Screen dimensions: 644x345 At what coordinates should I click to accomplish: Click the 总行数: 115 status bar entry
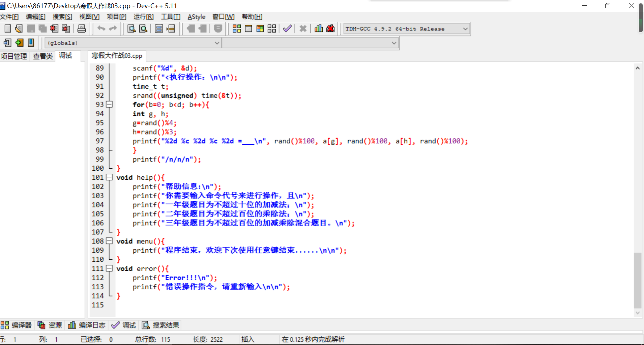(153, 339)
